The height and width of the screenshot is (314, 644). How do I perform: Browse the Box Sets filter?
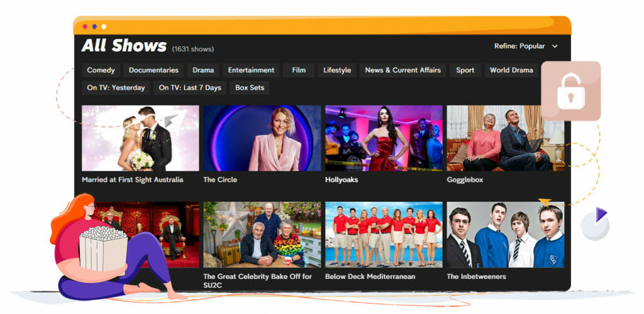tap(249, 88)
